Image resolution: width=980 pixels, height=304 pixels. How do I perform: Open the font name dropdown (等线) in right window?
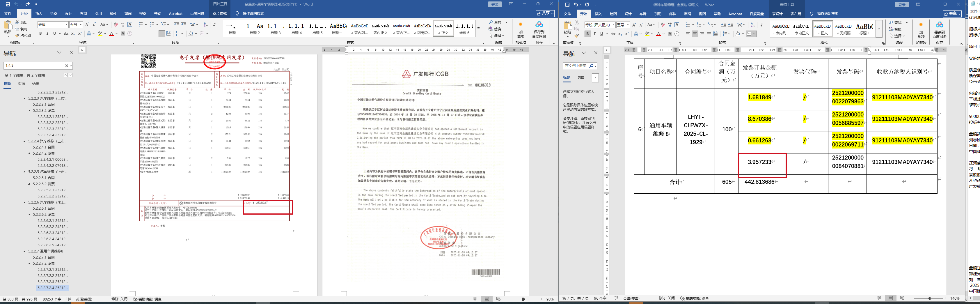613,25
